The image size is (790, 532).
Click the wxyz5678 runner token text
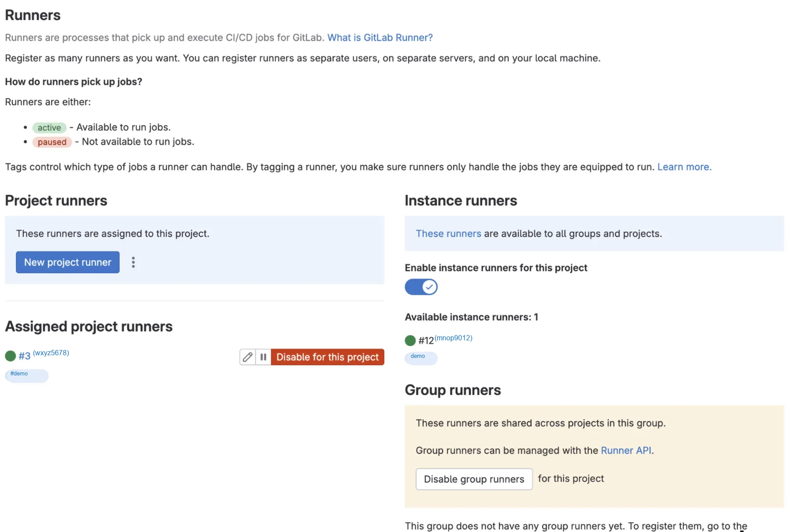(x=51, y=353)
